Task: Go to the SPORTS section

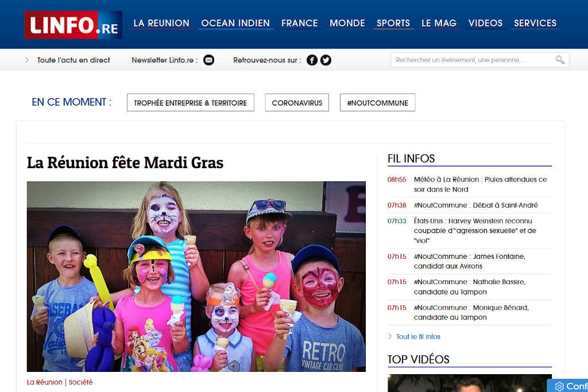Action: click(x=393, y=23)
